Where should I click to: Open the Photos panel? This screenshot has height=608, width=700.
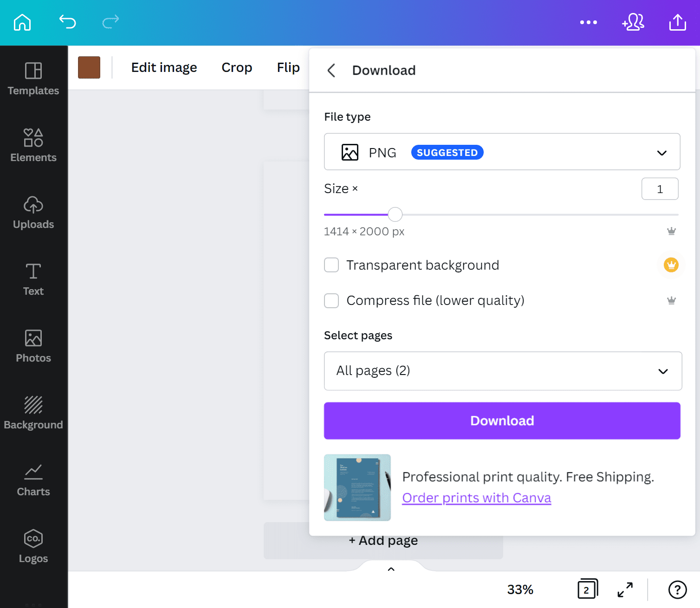click(33, 346)
